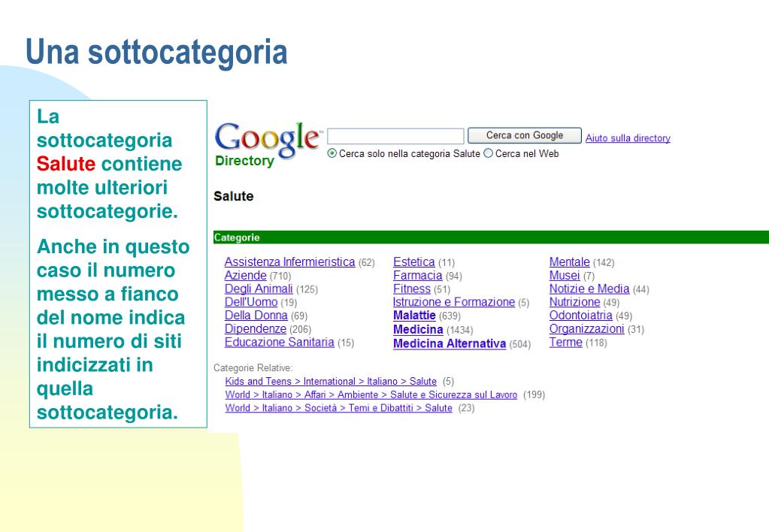Click the slide title Una sottocategoria
This screenshot has width=769, height=532.
pos(156,52)
